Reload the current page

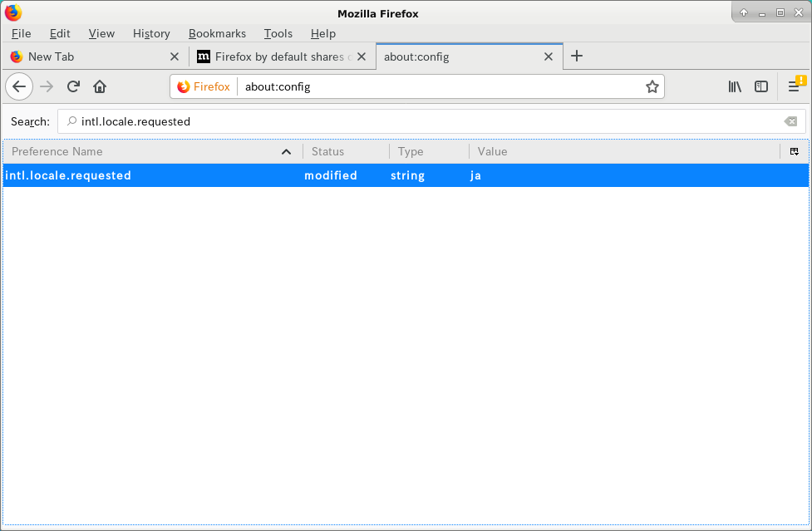(x=73, y=86)
